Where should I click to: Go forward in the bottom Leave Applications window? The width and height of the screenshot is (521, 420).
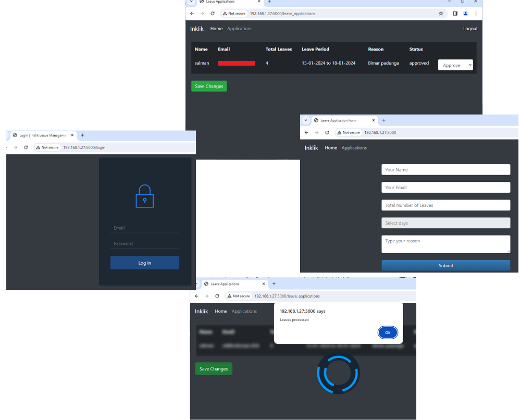coord(207,296)
